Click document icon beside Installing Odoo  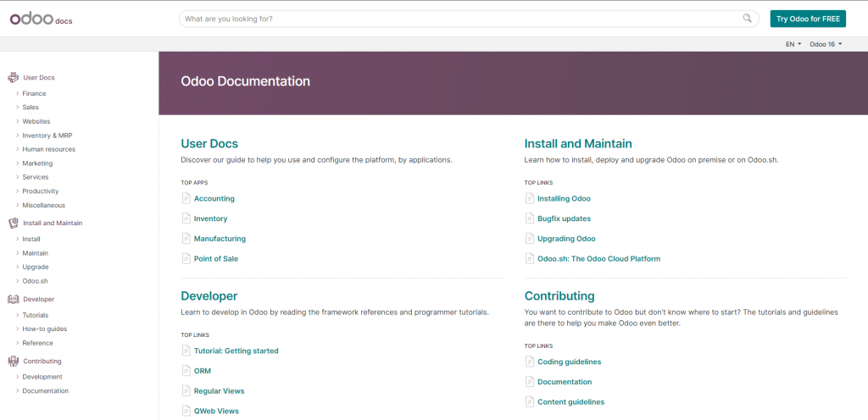coord(530,198)
